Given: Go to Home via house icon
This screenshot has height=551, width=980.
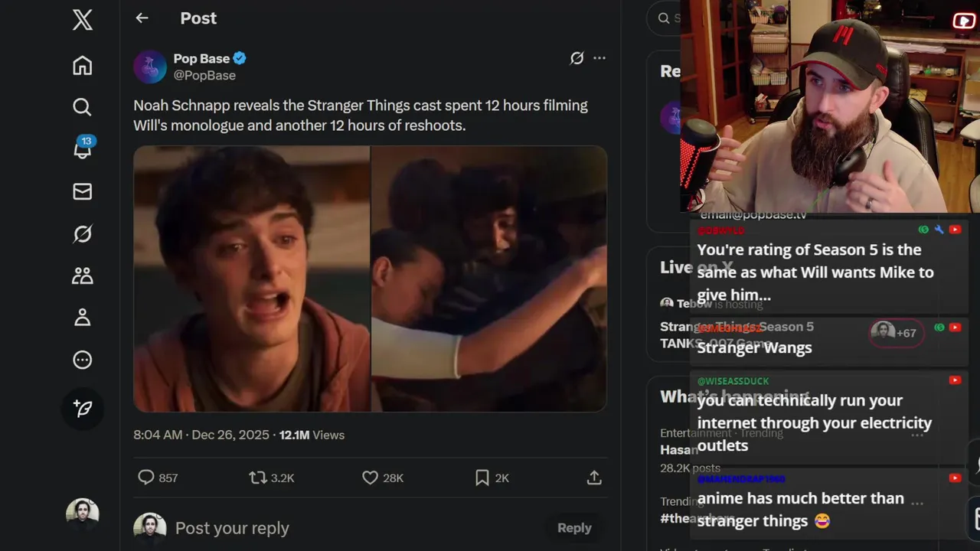Looking at the screenshot, I should [83, 66].
